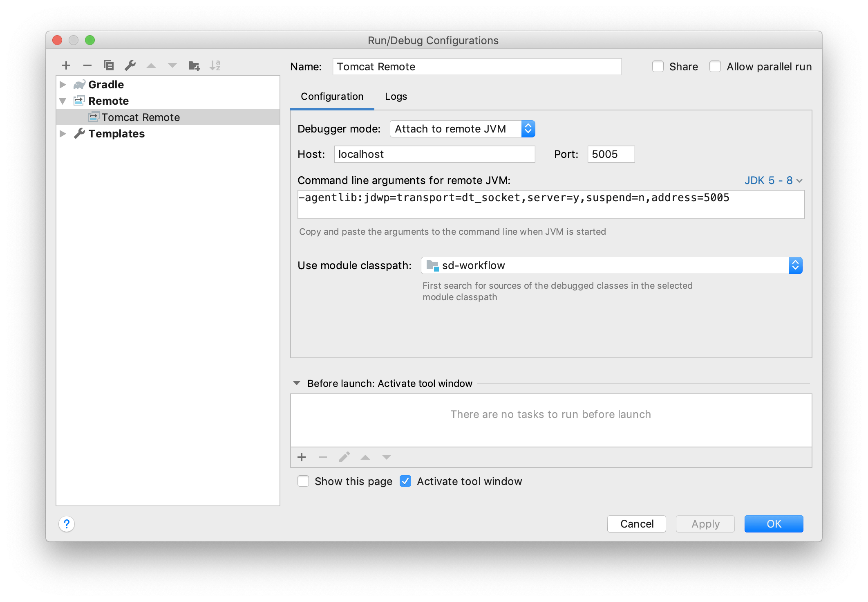868x602 pixels.
Task: Open the JDK 5 - 8 version link
Action: tap(773, 180)
